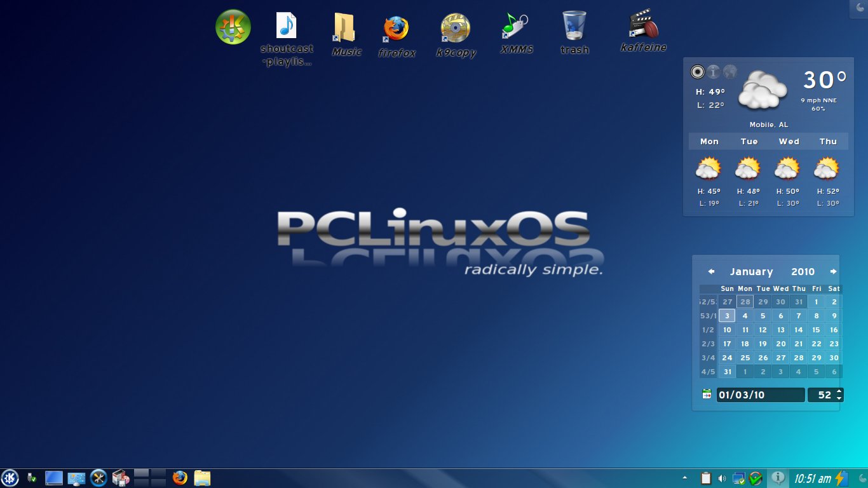Click the Mobile, AL location text

[769, 125]
